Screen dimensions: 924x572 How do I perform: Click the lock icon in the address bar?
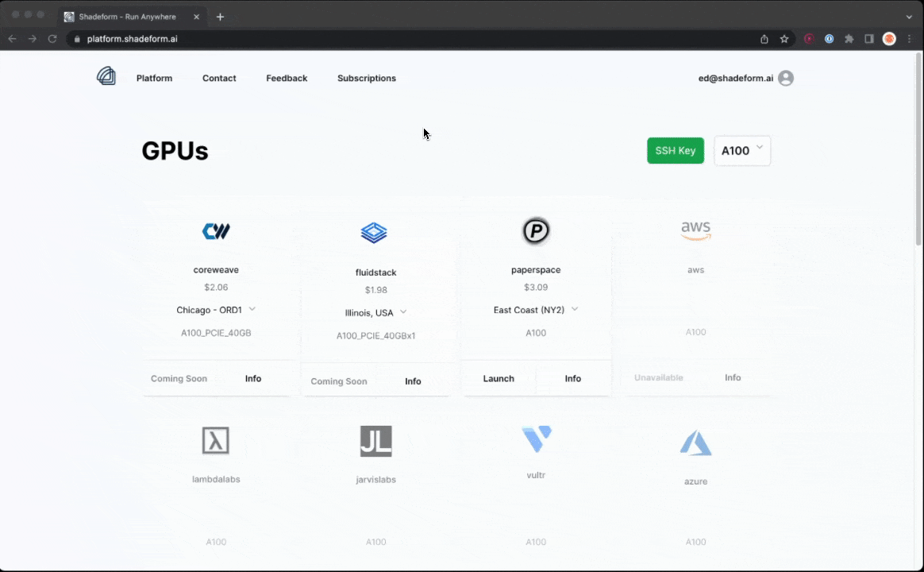[x=77, y=39]
